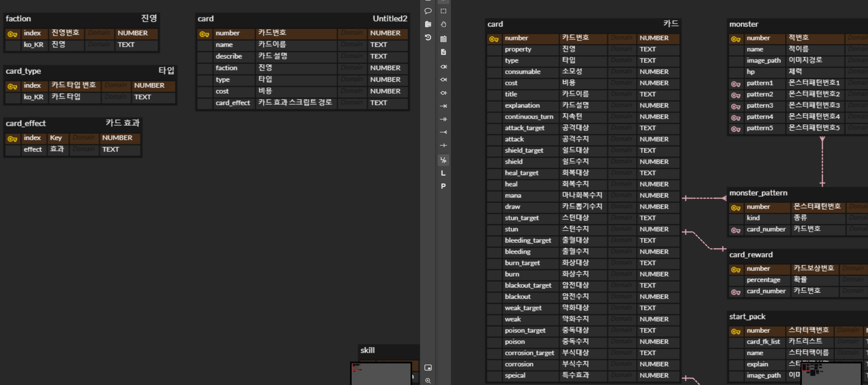This screenshot has height=385, width=868.
Task: Click 'consumable' column in right card table
Action: [x=522, y=72]
